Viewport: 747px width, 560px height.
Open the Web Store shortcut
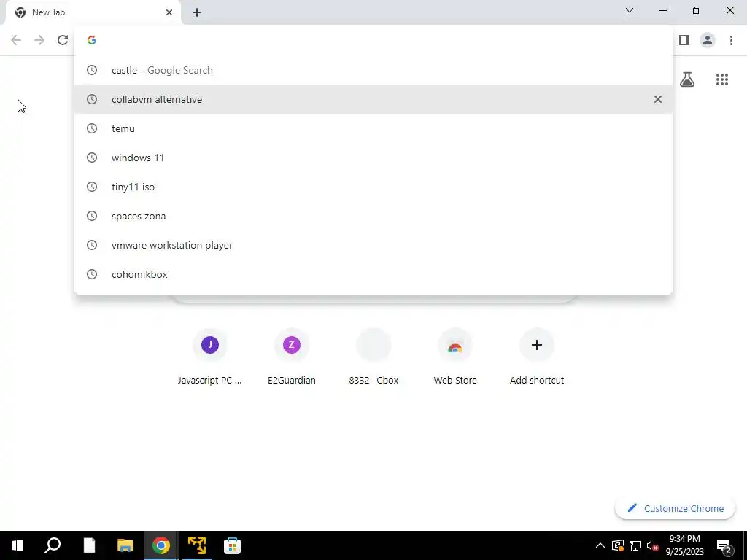pos(455,356)
